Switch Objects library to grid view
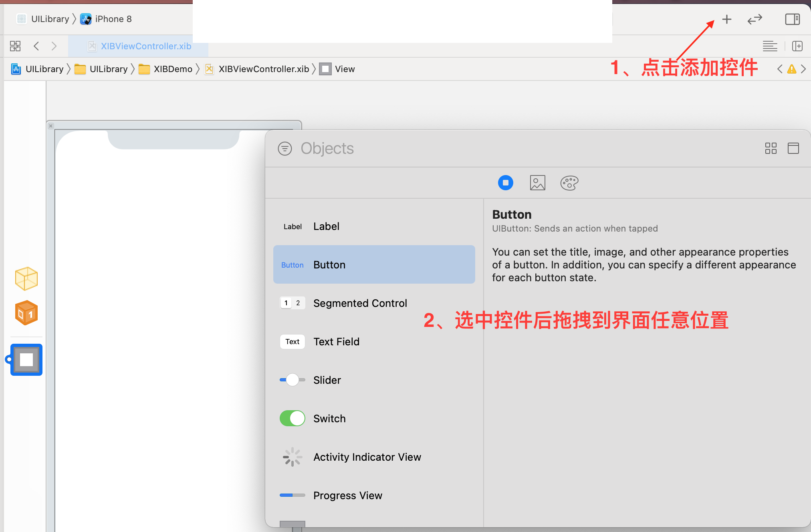This screenshot has height=532, width=811. click(x=771, y=148)
